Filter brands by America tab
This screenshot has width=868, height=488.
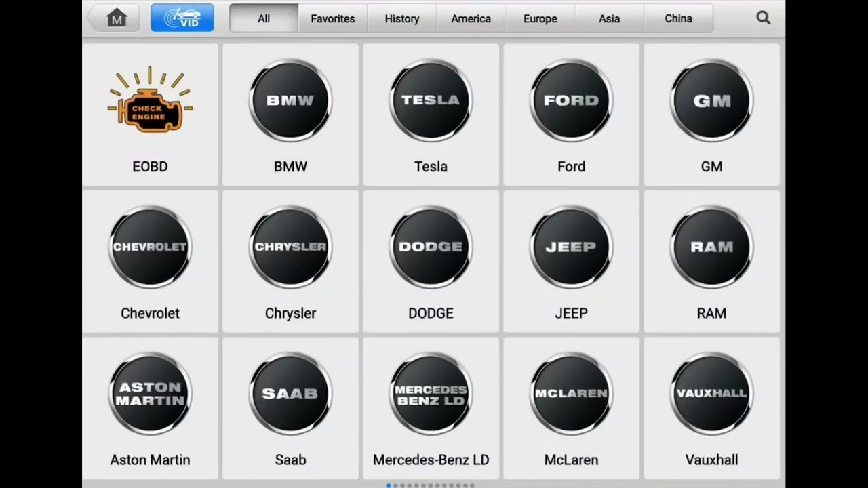point(471,18)
